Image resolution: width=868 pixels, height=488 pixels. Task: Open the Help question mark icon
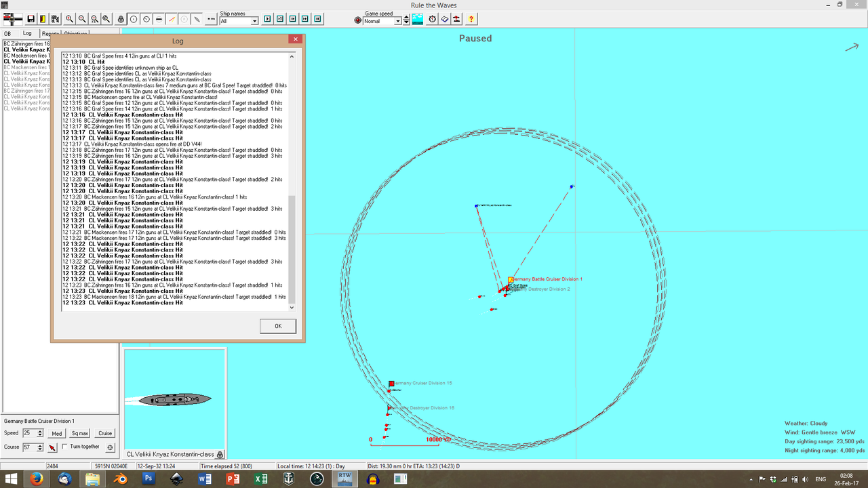pyautogui.click(x=471, y=19)
